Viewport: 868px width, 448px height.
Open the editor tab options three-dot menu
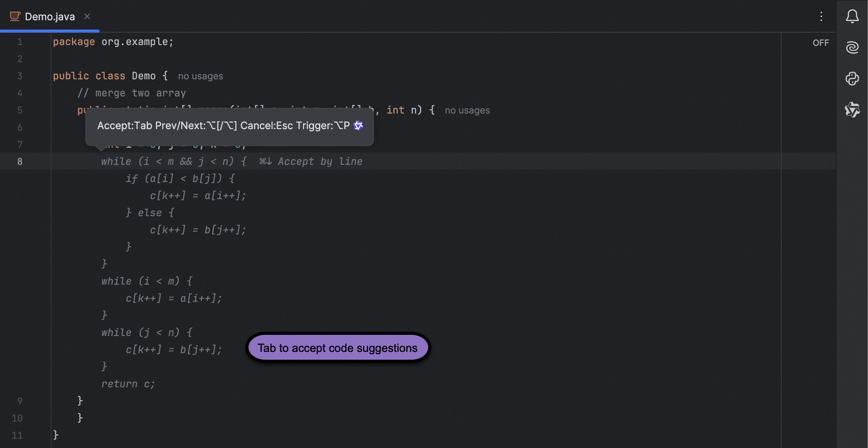tap(821, 16)
